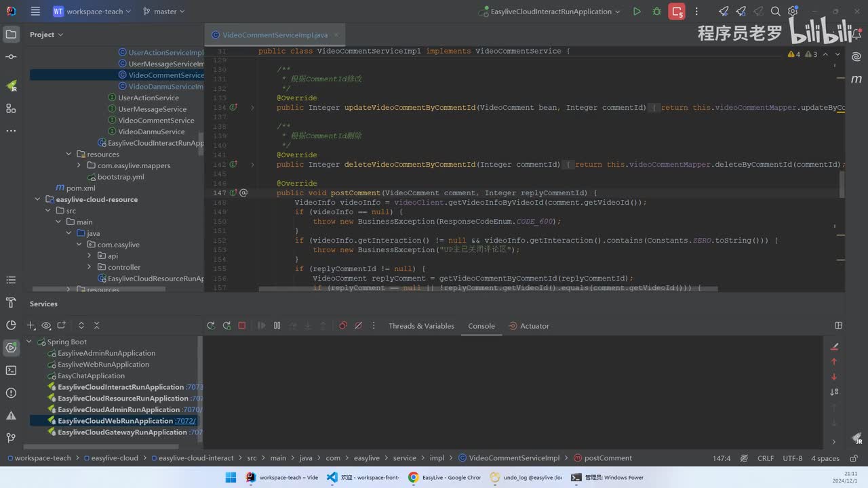Open the 7072 port link
This screenshot has height=488, width=868.
tap(185, 421)
